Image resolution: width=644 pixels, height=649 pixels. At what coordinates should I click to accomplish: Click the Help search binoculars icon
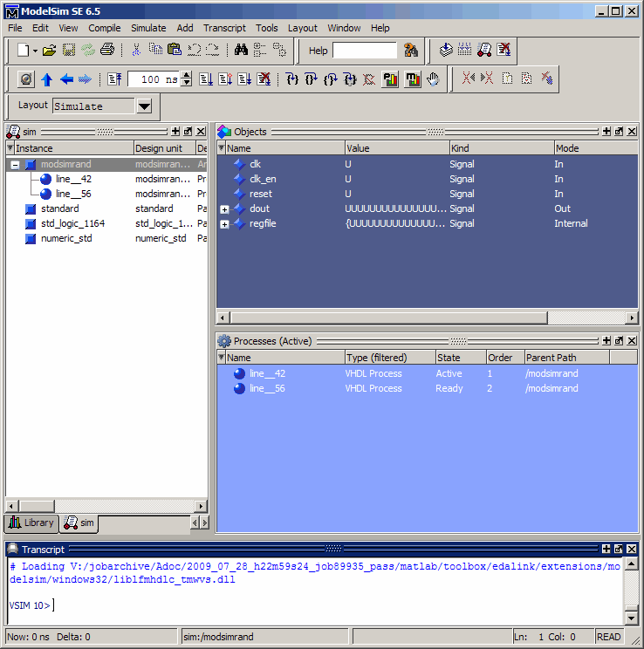tap(411, 50)
